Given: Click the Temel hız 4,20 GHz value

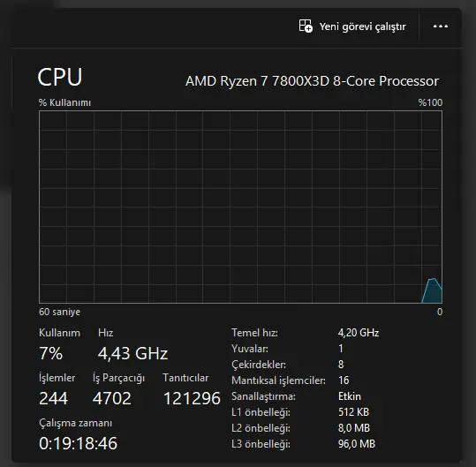Looking at the screenshot, I should click(x=359, y=333).
